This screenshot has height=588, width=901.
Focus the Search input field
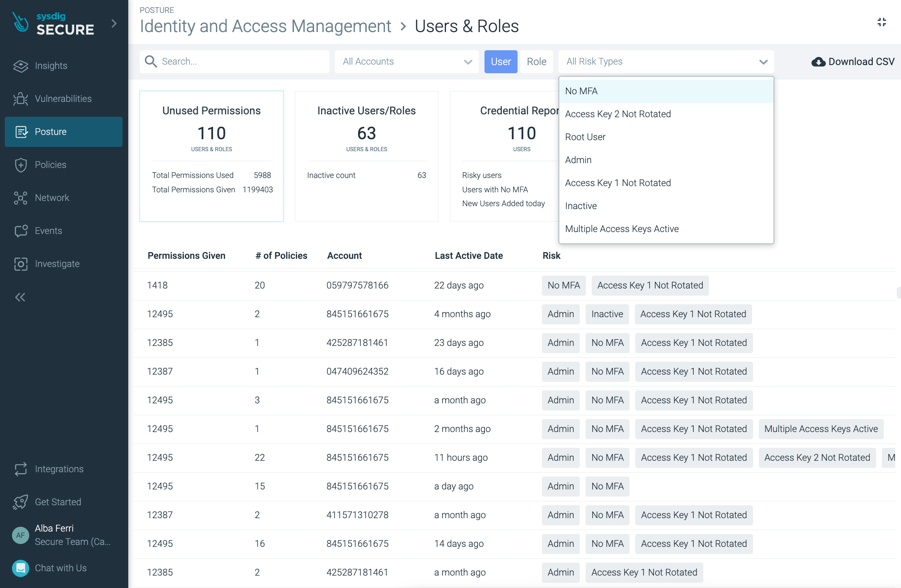tap(235, 61)
